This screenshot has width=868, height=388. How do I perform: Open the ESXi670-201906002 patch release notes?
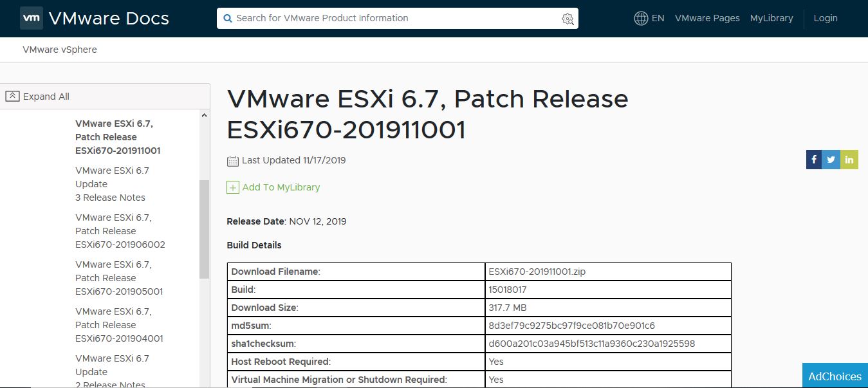click(120, 230)
